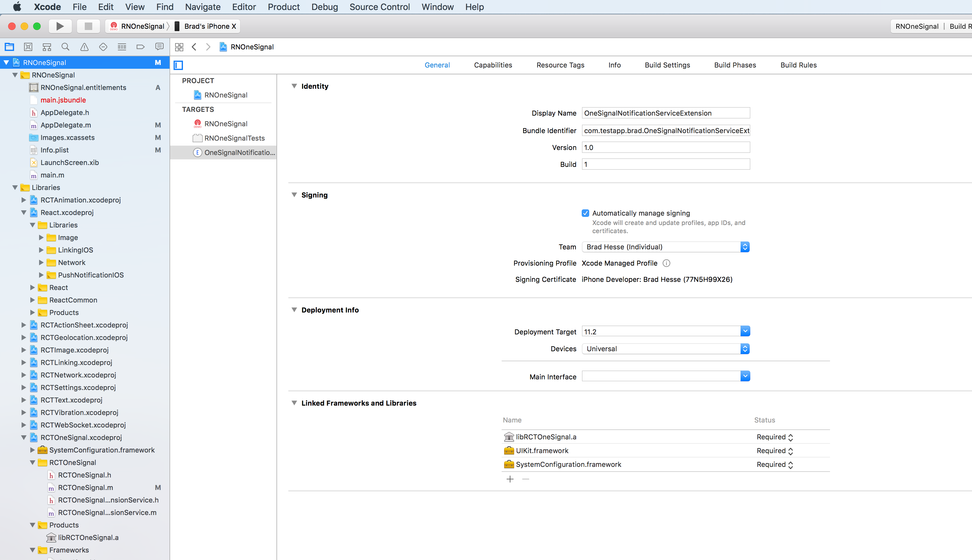
Task: Collapse the Identity section
Action: pyautogui.click(x=294, y=86)
